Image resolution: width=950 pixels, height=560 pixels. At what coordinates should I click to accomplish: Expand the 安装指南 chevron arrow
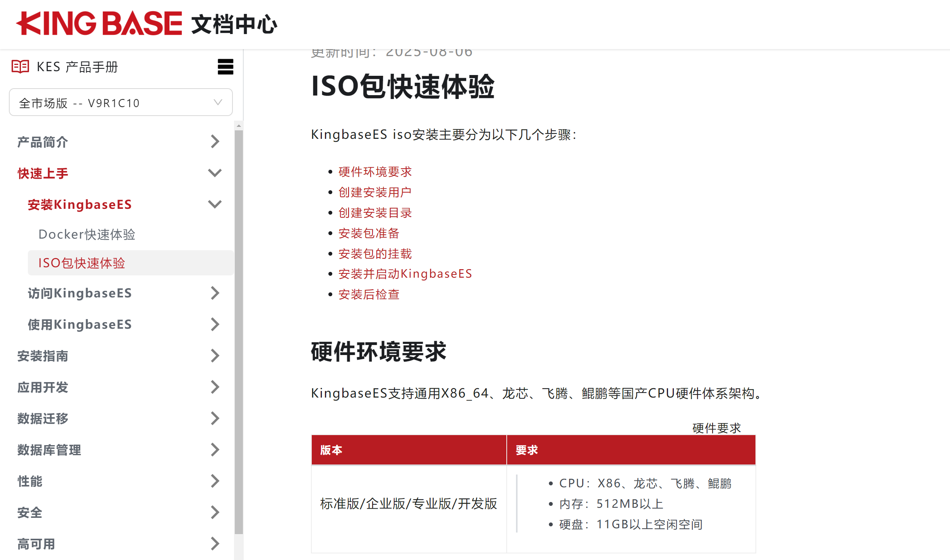pos(215,356)
